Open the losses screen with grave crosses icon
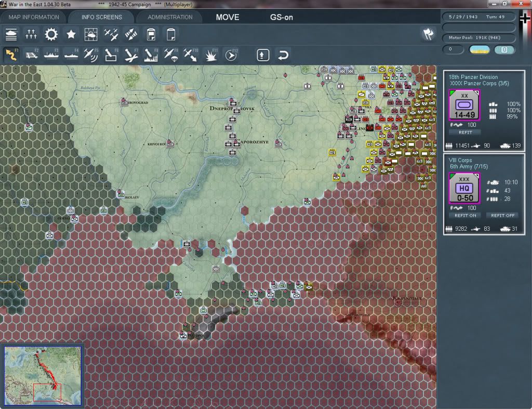532x409 pixels. [31, 34]
